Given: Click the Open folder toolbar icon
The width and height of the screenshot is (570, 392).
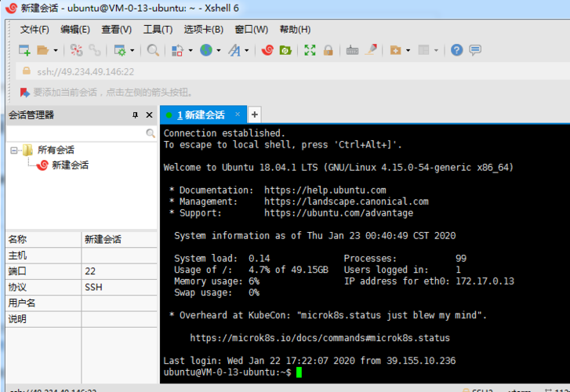Looking at the screenshot, I should [x=43, y=50].
